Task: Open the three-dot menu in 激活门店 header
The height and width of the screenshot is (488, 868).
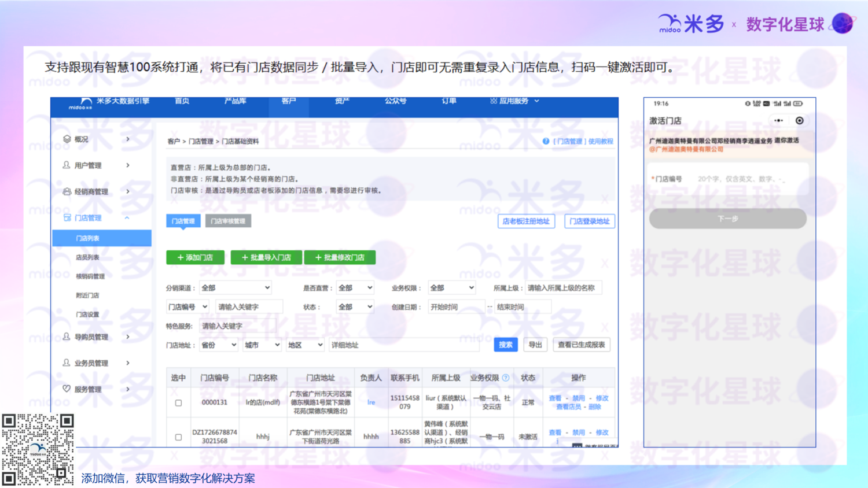Action: pos(778,121)
